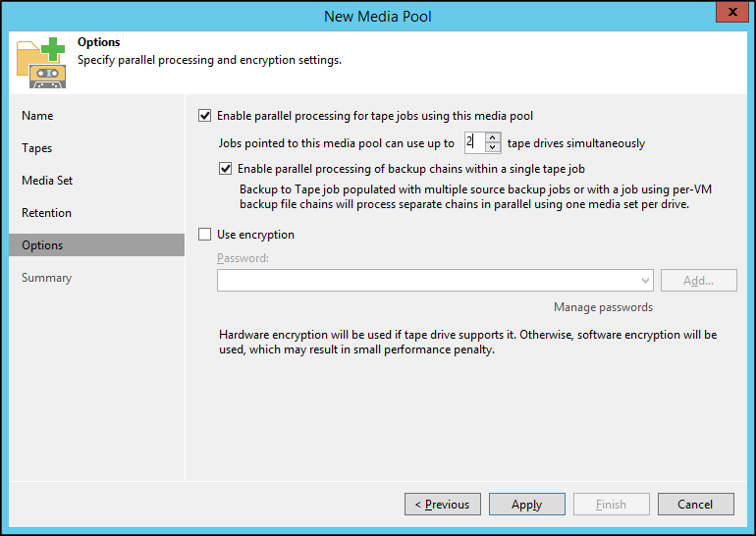Jump to the Summary step
This screenshot has height=536, width=756.
click(46, 278)
